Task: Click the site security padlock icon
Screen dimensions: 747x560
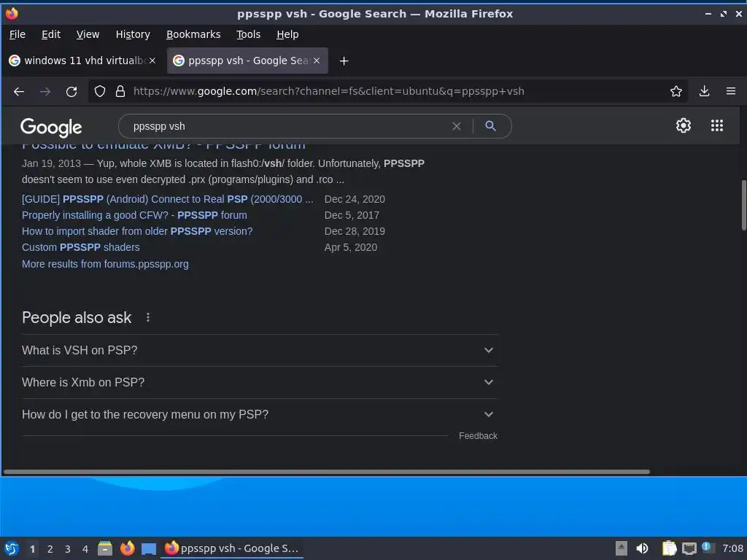Action: [x=120, y=91]
